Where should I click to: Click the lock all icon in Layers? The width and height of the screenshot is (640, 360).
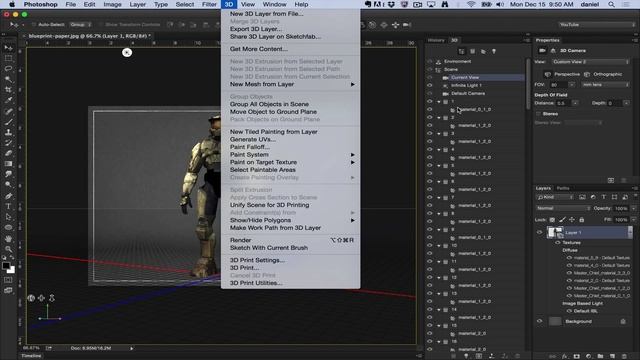tap(582, 220)
